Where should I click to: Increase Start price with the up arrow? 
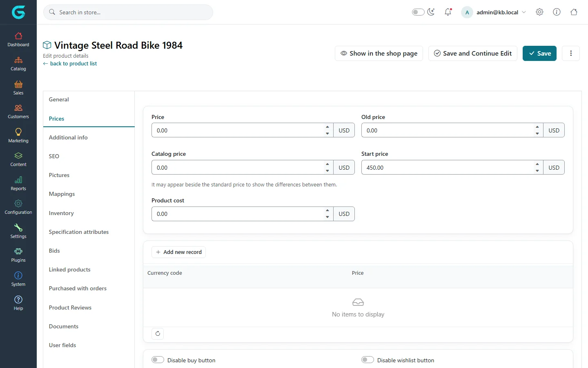(537, 164)
